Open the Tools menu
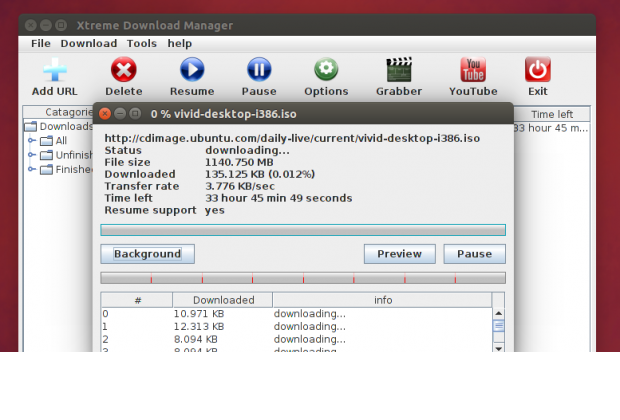620x420 pixels. (x=142, y=44)
